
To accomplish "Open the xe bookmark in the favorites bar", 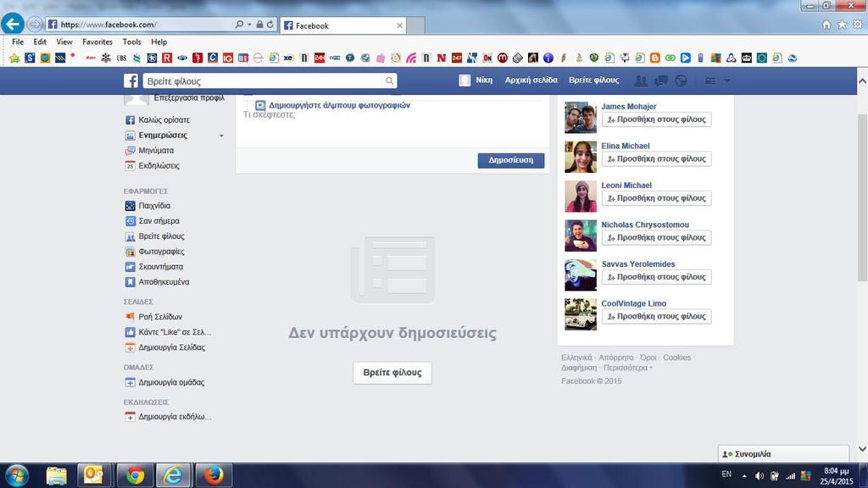I will (x=288, y=58).
